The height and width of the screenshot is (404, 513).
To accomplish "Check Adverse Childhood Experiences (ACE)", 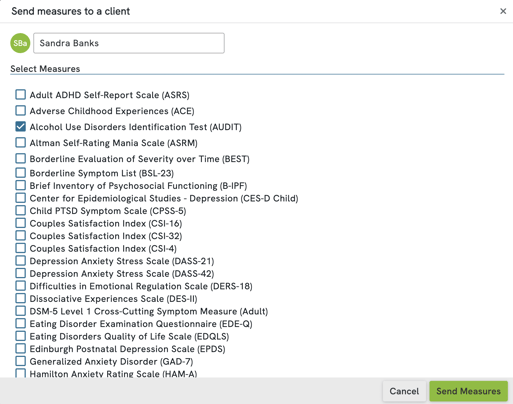I will pyautogui.click(x=20, y=111).
